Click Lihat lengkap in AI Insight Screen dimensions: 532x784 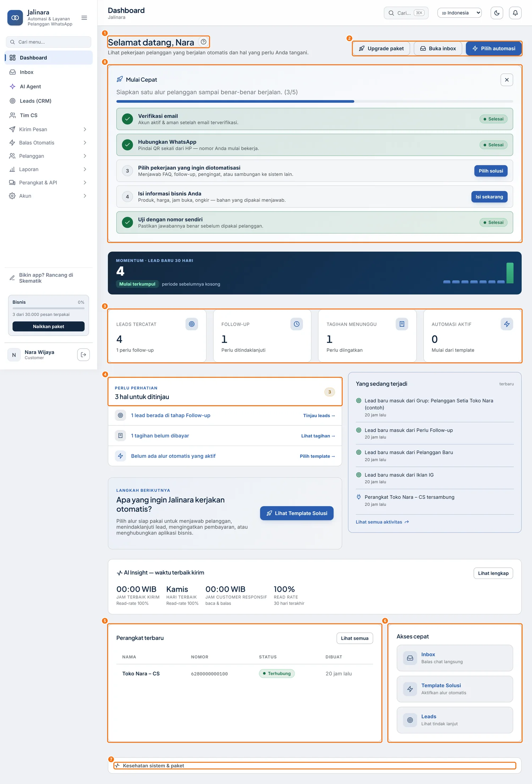[x=493, y=573]
